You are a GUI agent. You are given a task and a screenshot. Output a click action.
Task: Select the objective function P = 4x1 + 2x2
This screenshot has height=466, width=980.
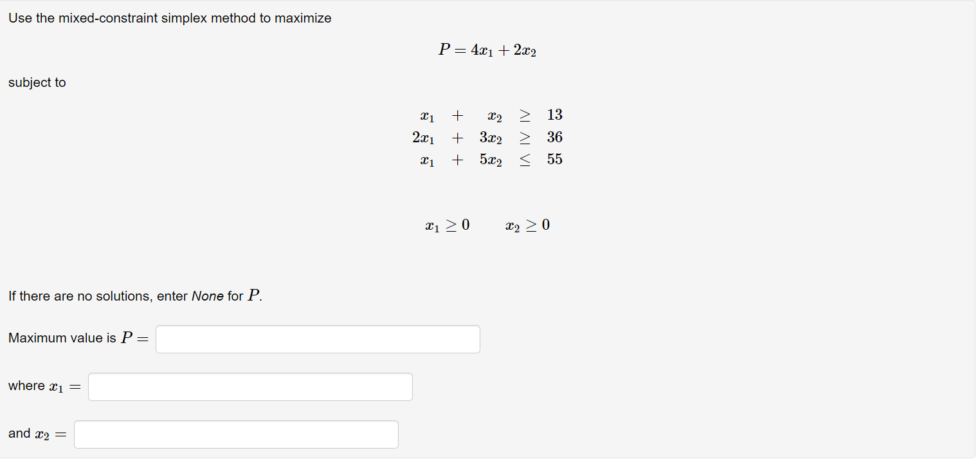click(488, 50)
